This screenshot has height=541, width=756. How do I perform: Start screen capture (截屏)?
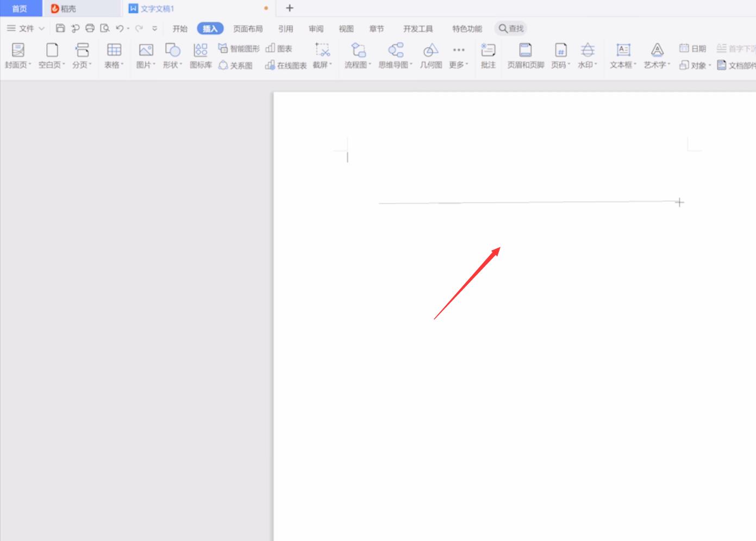[x=322, y=56]
